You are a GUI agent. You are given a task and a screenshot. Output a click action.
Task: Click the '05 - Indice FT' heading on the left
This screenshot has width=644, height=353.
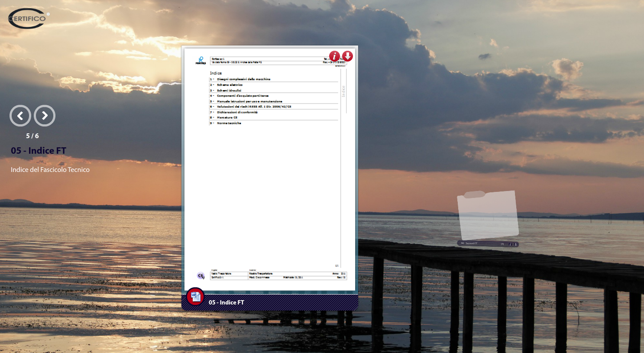coord(39,151)
